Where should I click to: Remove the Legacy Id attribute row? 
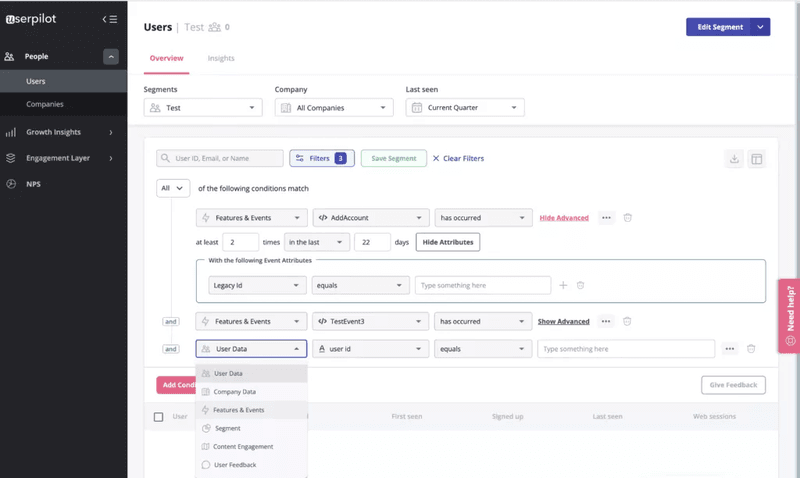point(580,285)
